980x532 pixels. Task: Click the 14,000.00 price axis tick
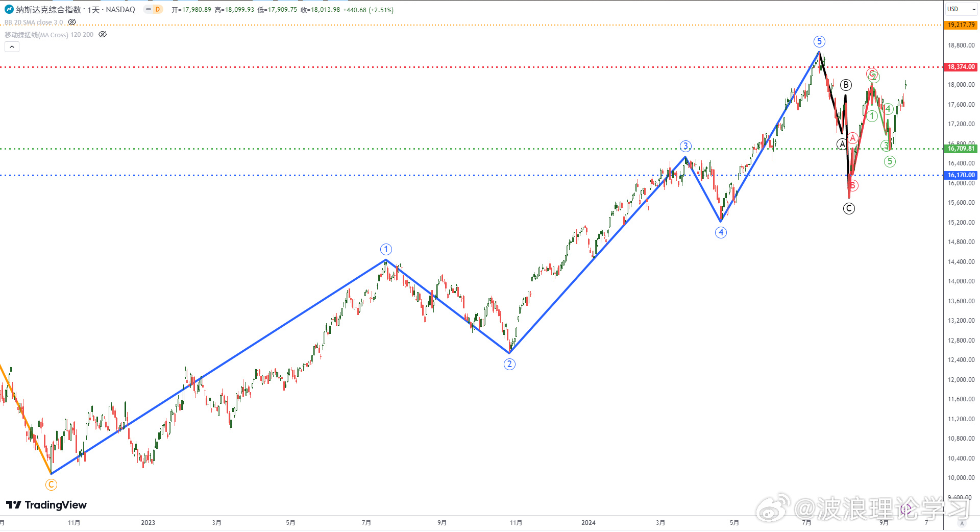pyautogui.click(x=961, y=281)
